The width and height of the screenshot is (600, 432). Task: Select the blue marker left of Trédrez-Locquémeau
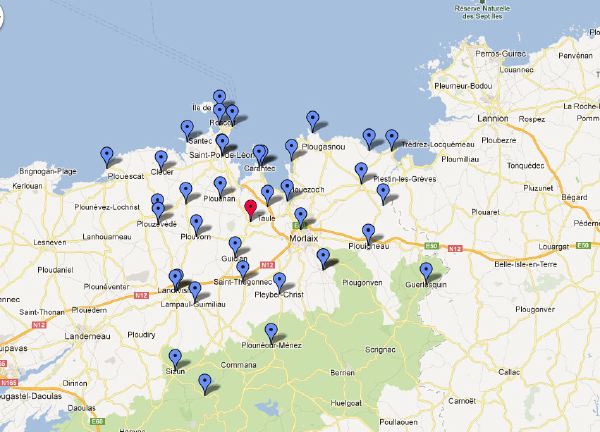(391, 139)
